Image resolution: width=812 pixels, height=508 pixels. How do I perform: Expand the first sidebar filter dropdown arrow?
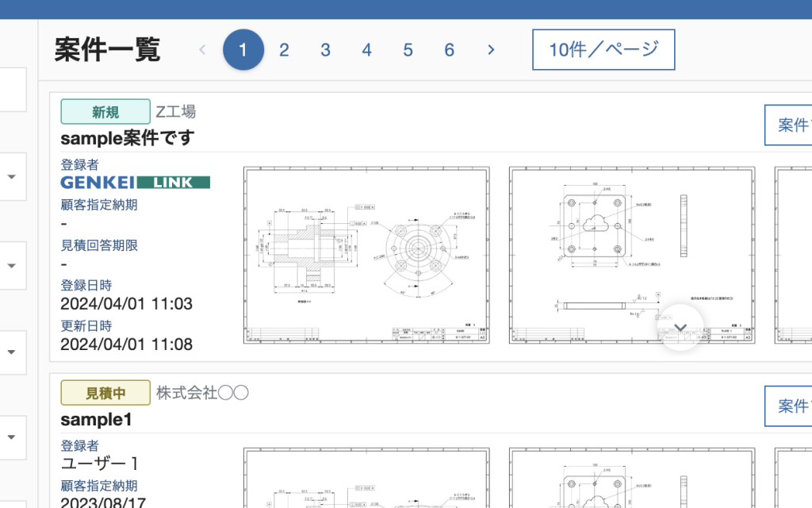click(x=11, y=177)
